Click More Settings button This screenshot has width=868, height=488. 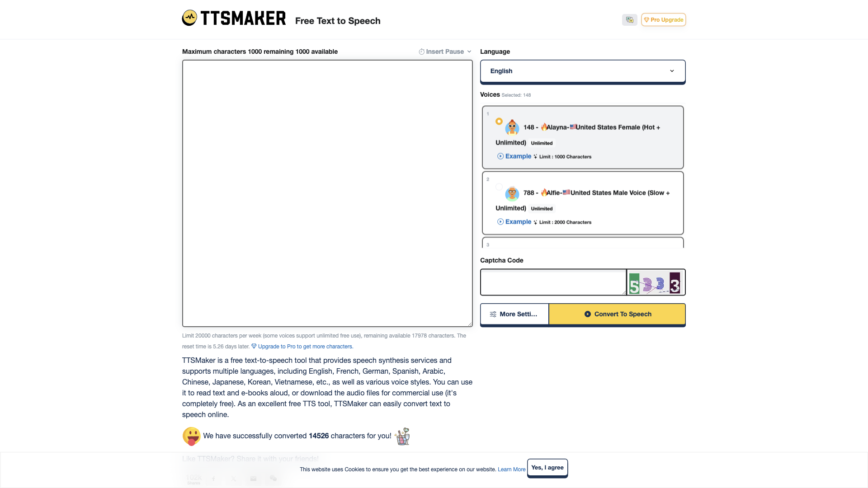[x=514, y=314]
